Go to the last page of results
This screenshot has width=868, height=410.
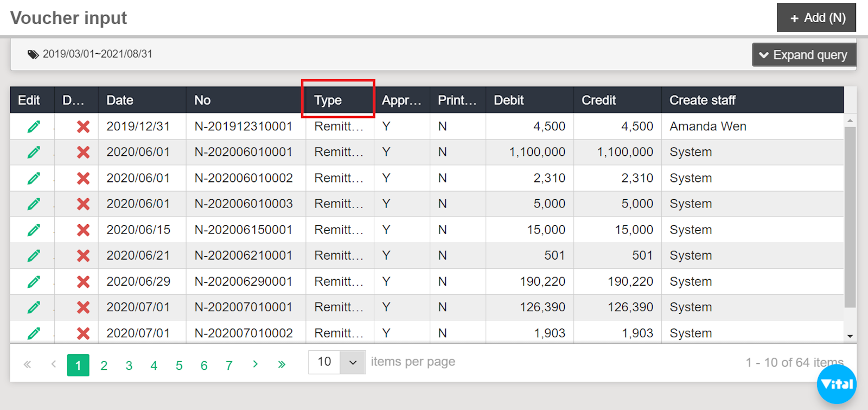pyautogui.click(x=282, y=364)
